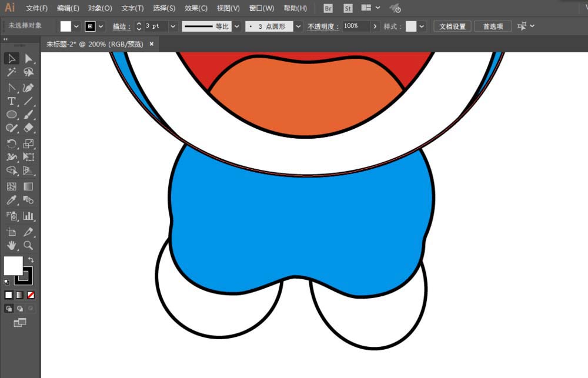The height and width of the screenshot is (378, 588).
Task: Pick the Paintbrush tool
Action: 28,115
